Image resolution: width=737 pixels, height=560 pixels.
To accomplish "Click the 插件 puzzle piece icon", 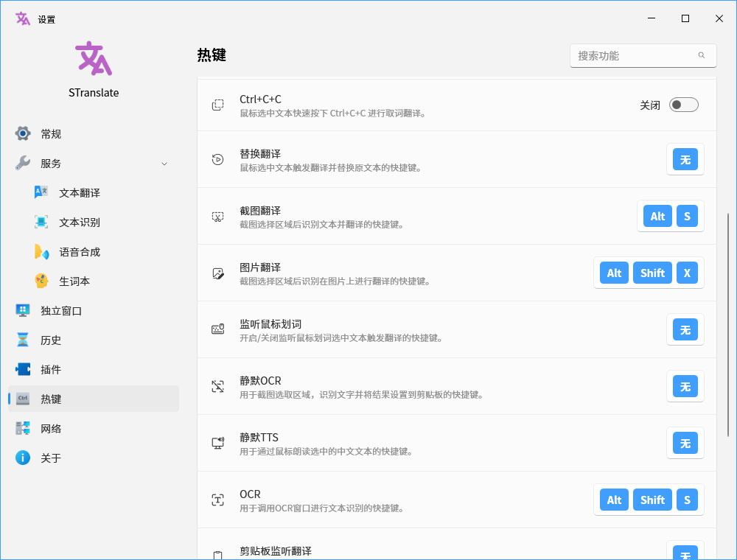I will pyautogui.click(x=23, y=369).
